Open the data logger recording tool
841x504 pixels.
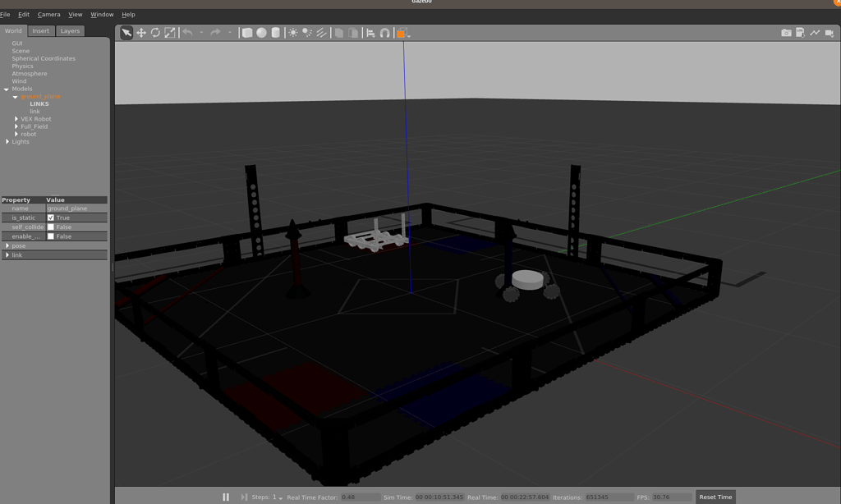798,33
